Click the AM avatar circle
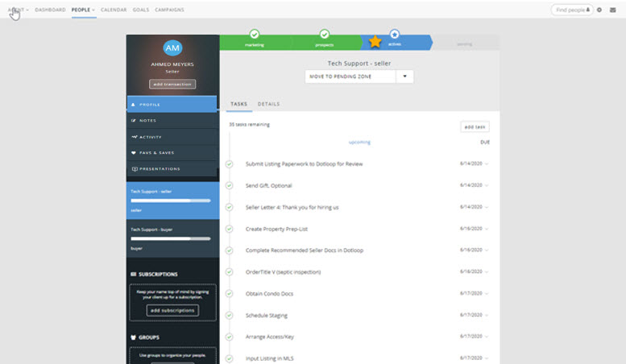Image resolution: width=626 pixels, height=364 pixels. pyautogui.click(x=172, y=48)
